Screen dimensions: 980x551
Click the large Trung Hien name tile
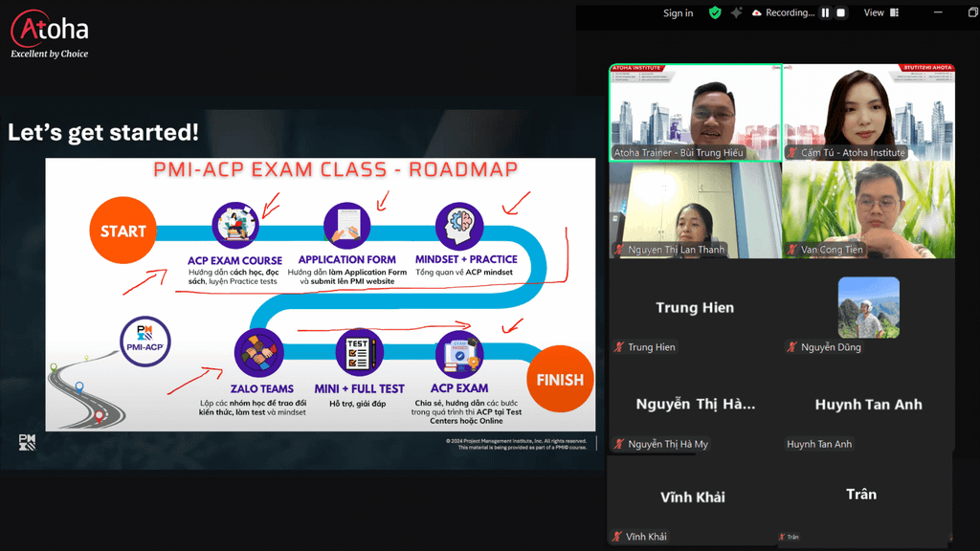click(x=695, y=307)
